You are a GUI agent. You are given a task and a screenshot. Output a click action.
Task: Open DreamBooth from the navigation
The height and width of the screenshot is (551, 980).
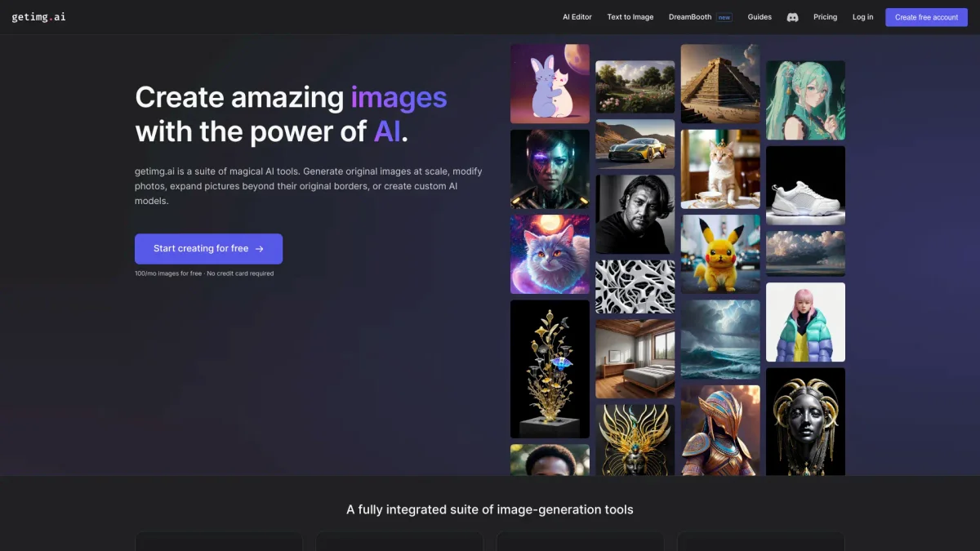[x=690, y=17]
